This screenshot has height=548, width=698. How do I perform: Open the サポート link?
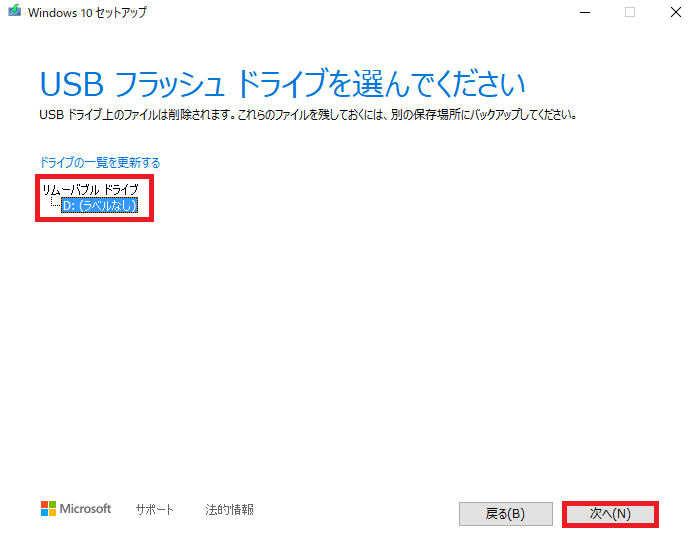pos(154,509)
